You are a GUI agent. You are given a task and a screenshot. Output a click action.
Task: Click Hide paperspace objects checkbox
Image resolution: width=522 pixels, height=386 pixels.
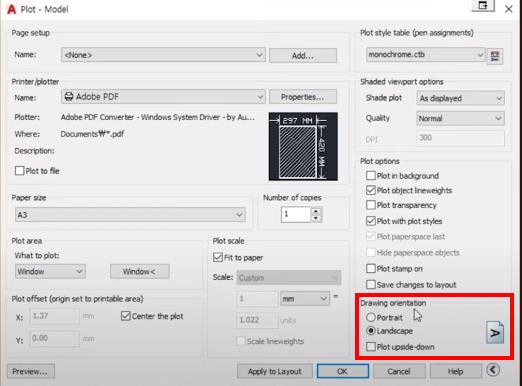371,253
